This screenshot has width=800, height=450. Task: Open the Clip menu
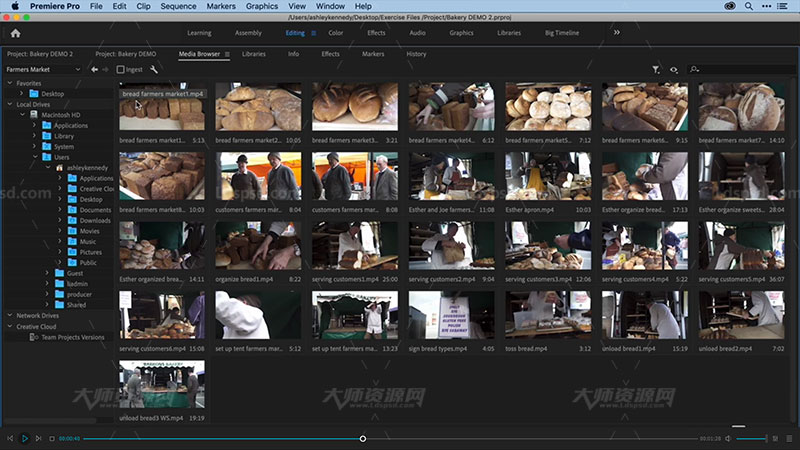tap(143, 6)
